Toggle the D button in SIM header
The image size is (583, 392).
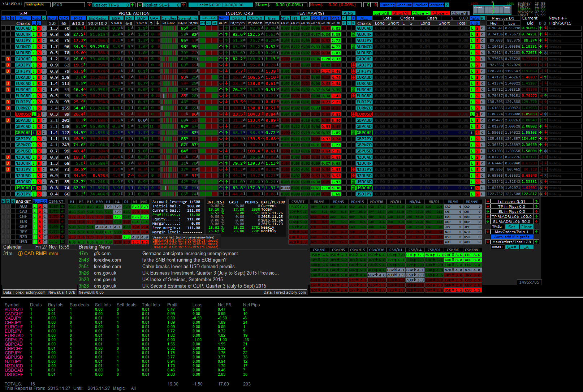point(8,18)
